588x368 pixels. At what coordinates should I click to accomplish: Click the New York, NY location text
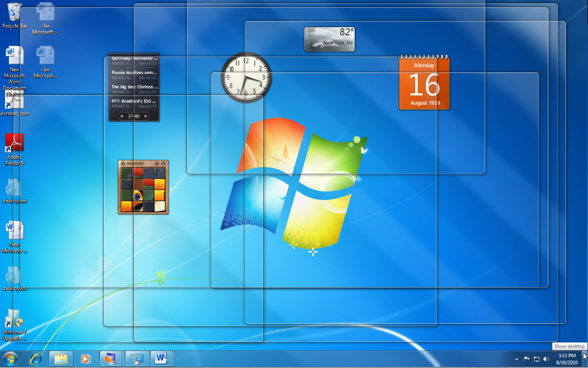click(338, 43)
